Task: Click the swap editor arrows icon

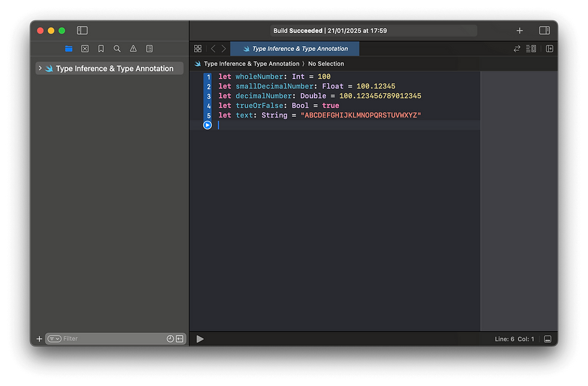Action: tap(517, 49)
